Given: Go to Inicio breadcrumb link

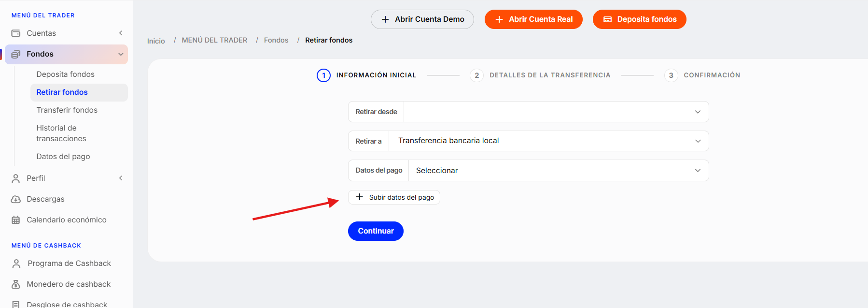Looking at the screenshot, I should coord(156,41).
